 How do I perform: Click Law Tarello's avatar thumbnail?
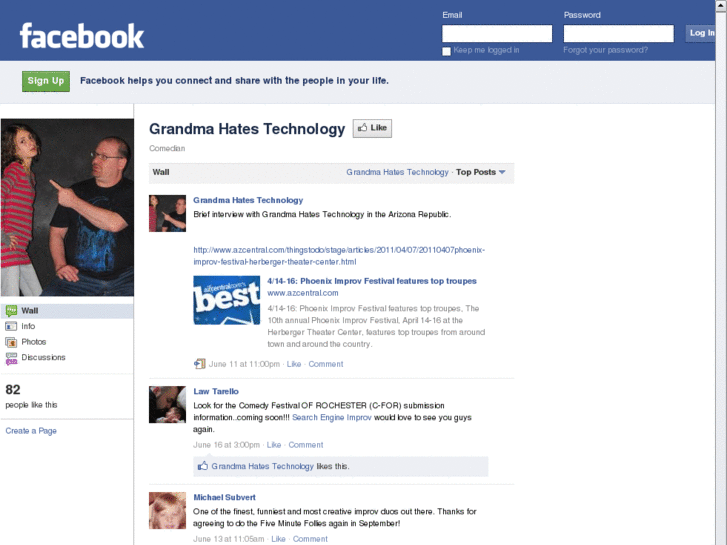tap(167, 404)
